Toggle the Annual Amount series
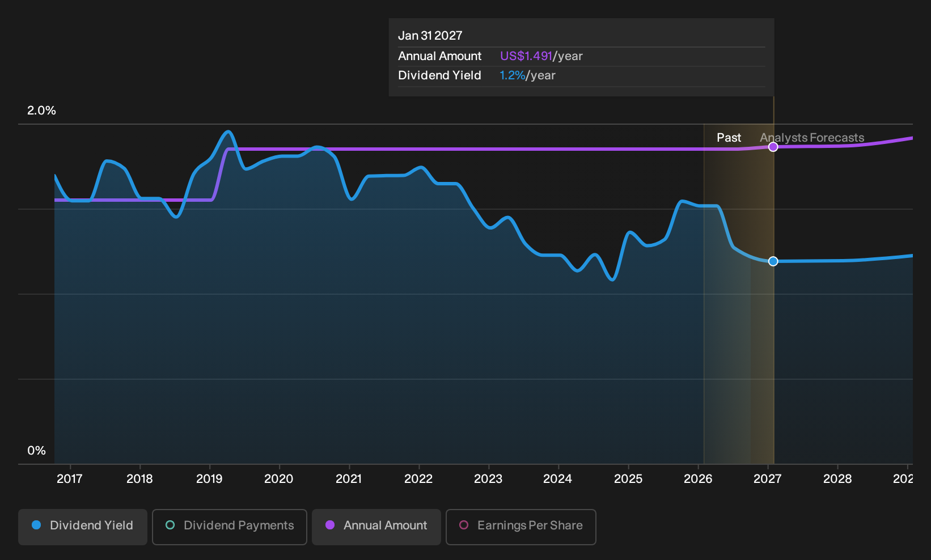 click(376, 527)
